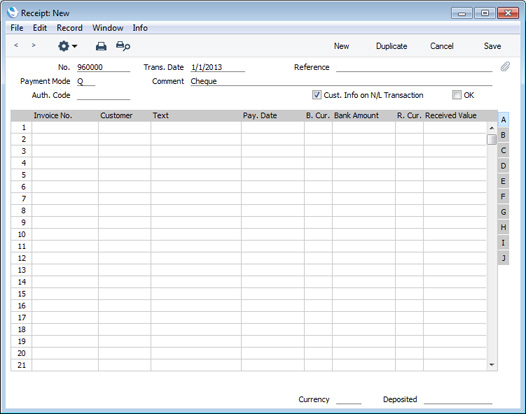Click the Save button
Screen dimensions: 526x414
pyautogui.click(x=492, y=46)
